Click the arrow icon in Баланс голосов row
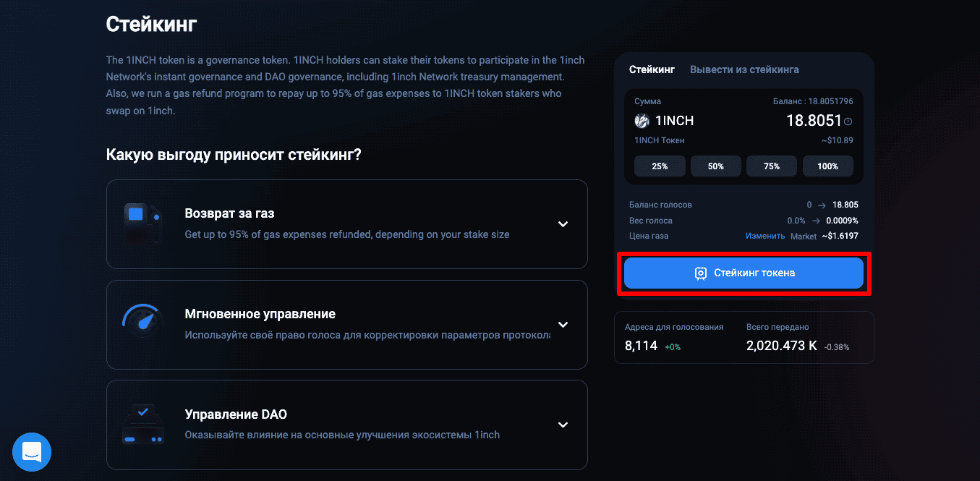The width and height of the screenshot is (980, 481). click(822, 205)
